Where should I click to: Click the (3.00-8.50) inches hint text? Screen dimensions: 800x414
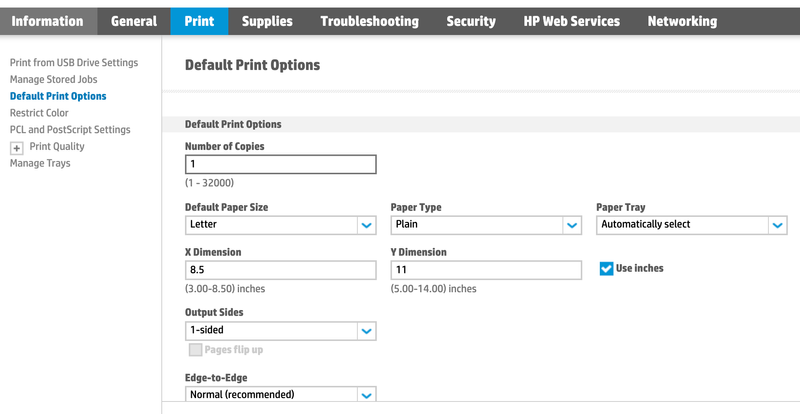click(225, 289)
